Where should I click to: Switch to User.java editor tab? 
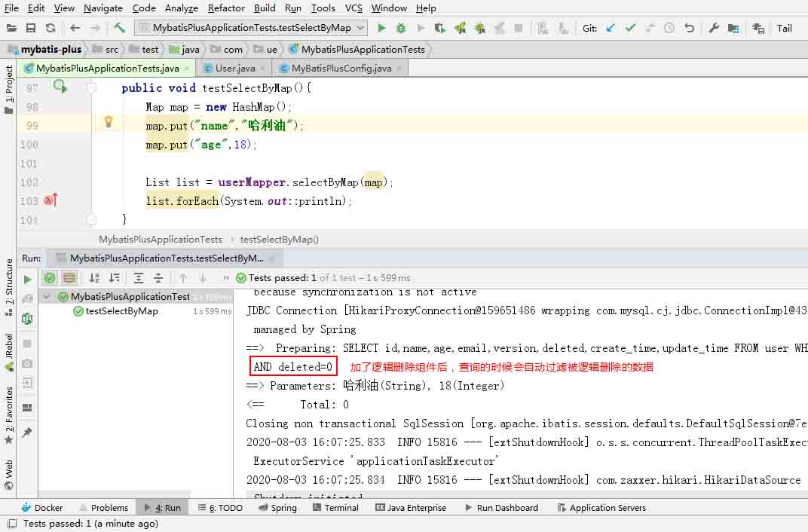pyautogui.click(x=234, y=68)
